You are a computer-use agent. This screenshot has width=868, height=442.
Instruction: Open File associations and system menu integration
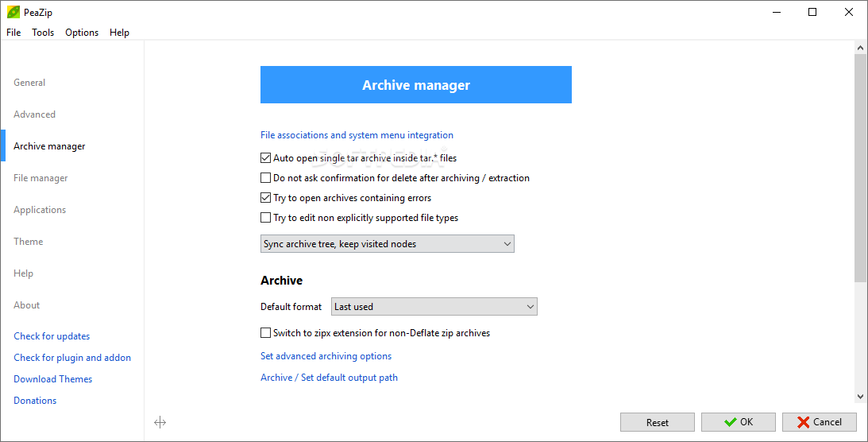[357, 135]
